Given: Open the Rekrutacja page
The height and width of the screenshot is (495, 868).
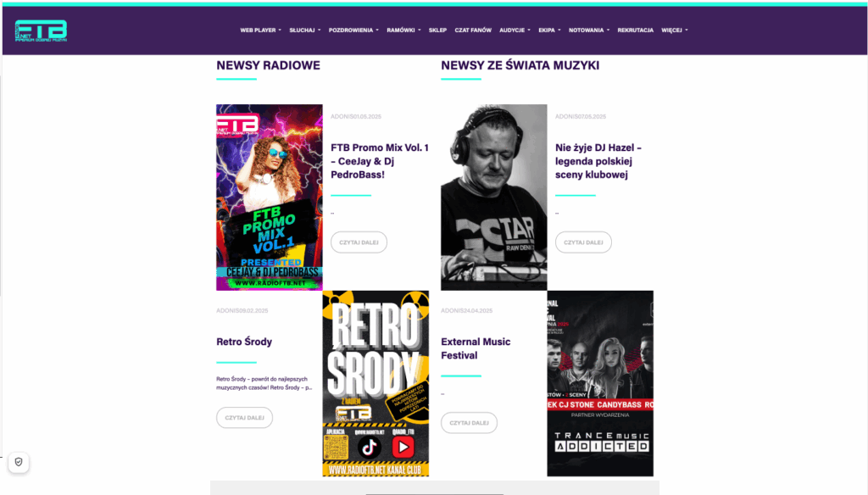Looking at the screenshot, I should [636, 31].
